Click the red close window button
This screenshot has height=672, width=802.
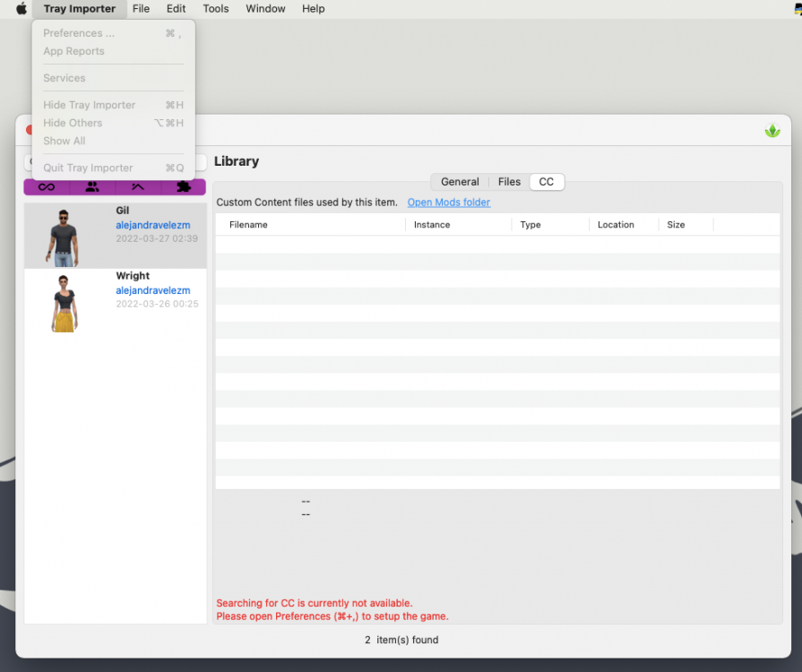tap(30, 130)
